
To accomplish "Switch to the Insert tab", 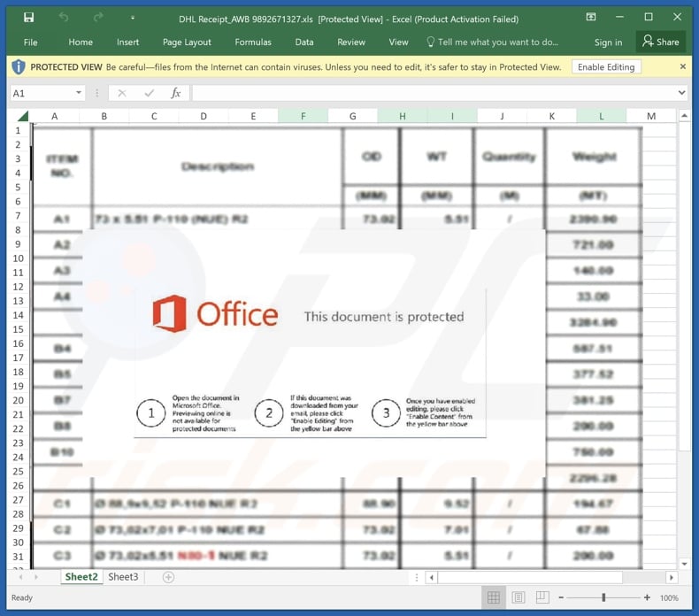I will coord(128,42).
